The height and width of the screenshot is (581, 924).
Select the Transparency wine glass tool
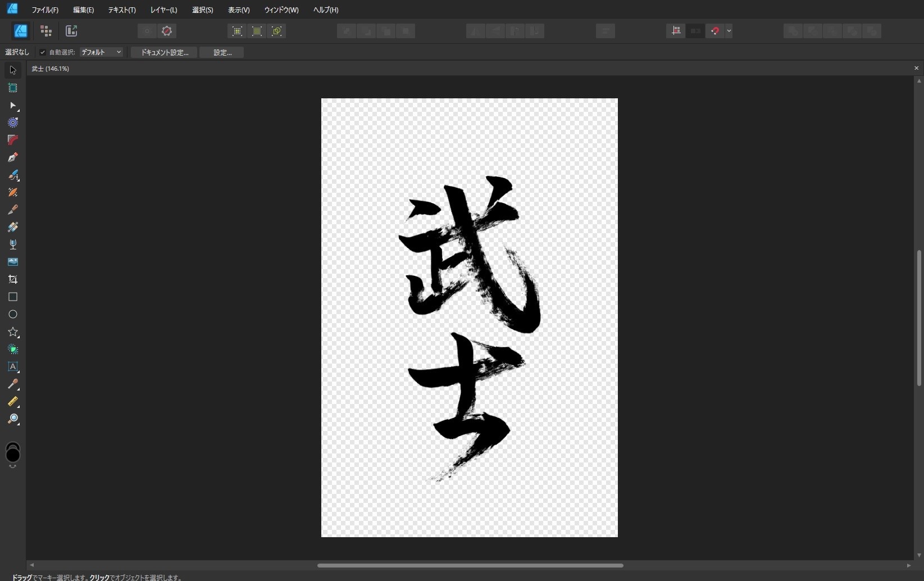click(x=12, y=244)
